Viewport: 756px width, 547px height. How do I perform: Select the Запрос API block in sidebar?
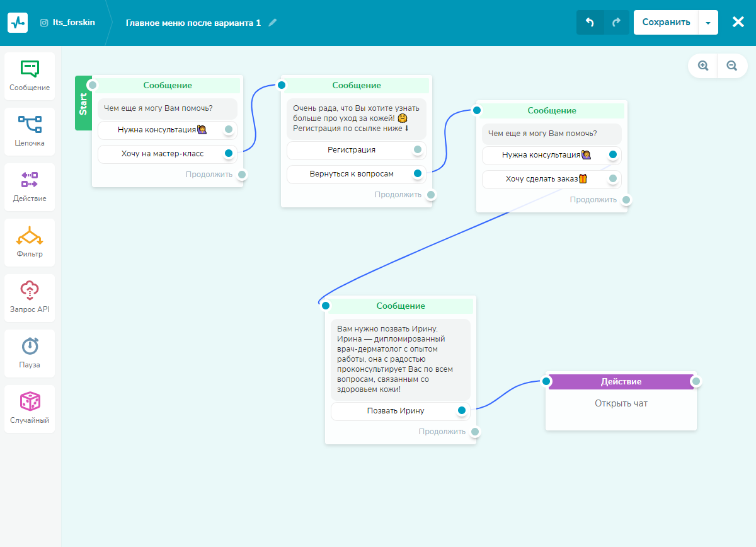tap(30, 298)
